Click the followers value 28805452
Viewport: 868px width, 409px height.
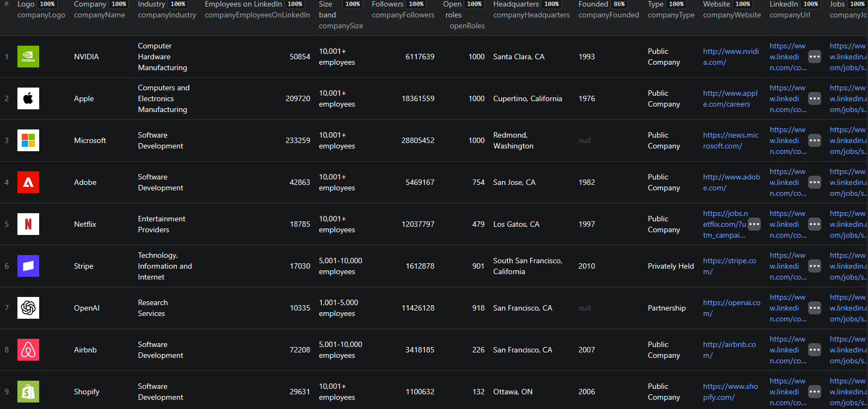pyautogui.click(x=418, y=140)
